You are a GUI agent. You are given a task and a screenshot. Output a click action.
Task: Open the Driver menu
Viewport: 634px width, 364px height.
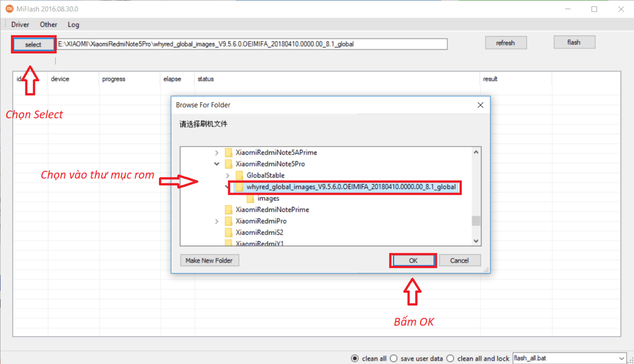click(x=20, y=24)
